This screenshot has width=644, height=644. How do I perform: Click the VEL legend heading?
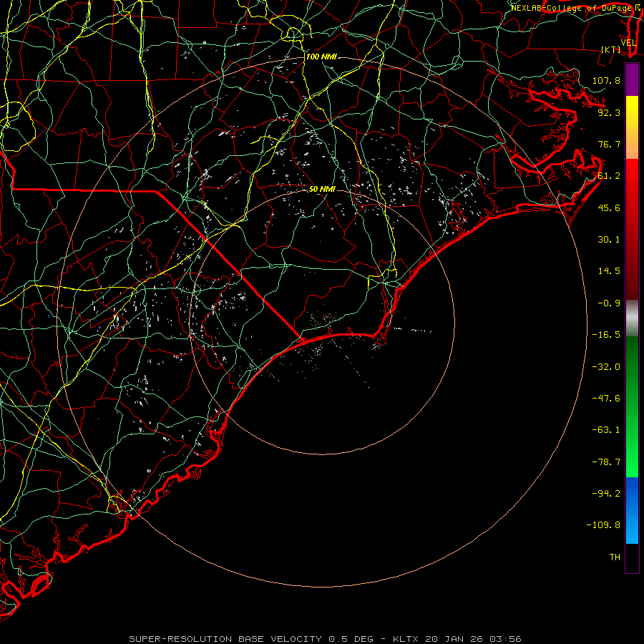628,43
